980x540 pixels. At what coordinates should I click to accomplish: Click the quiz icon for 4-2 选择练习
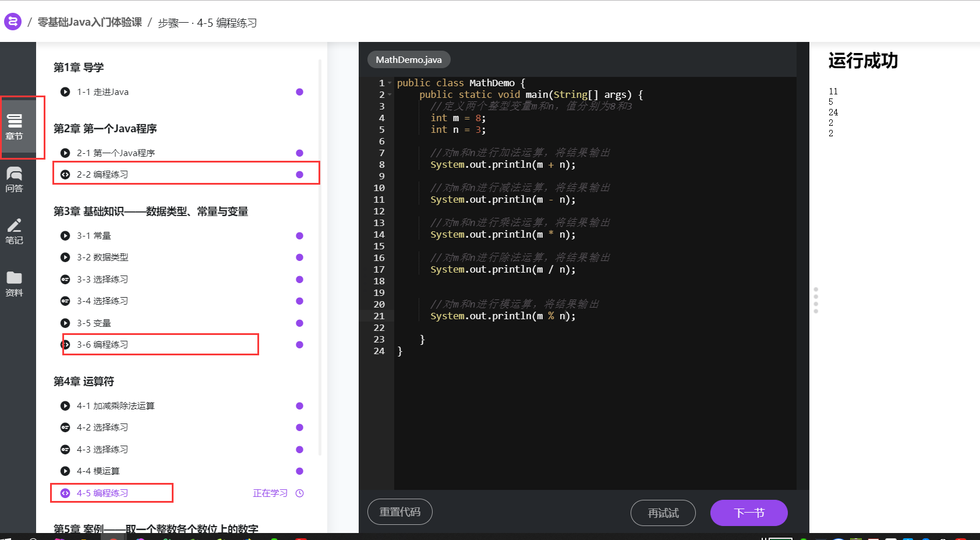(x=65, y=428)
